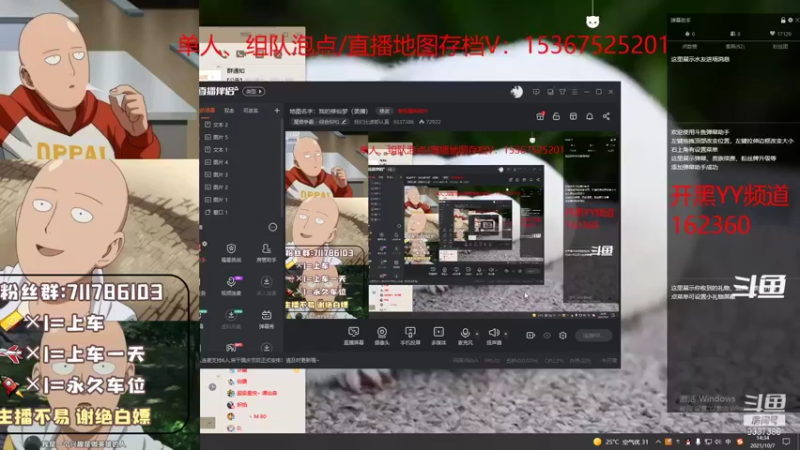Open the 视频连麦 microphone tool
Viewport: 800px width, 450px height.
(231, 286)
